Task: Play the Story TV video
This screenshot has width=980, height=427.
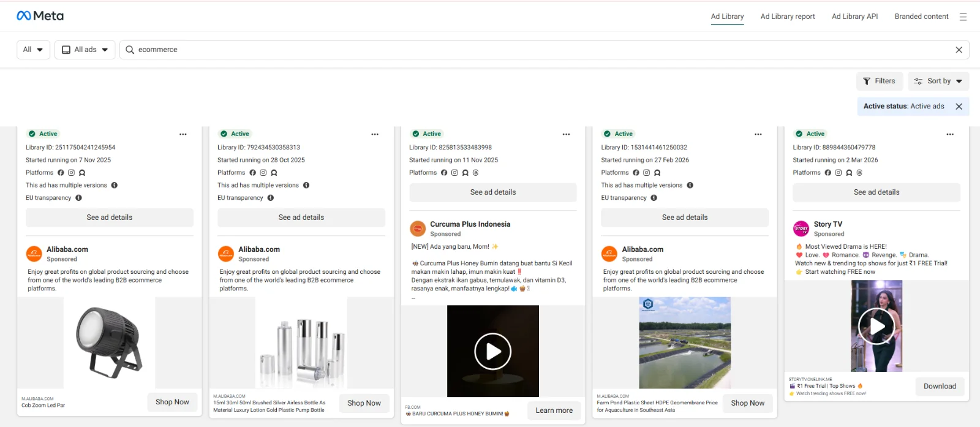Action: click(876, 327)
